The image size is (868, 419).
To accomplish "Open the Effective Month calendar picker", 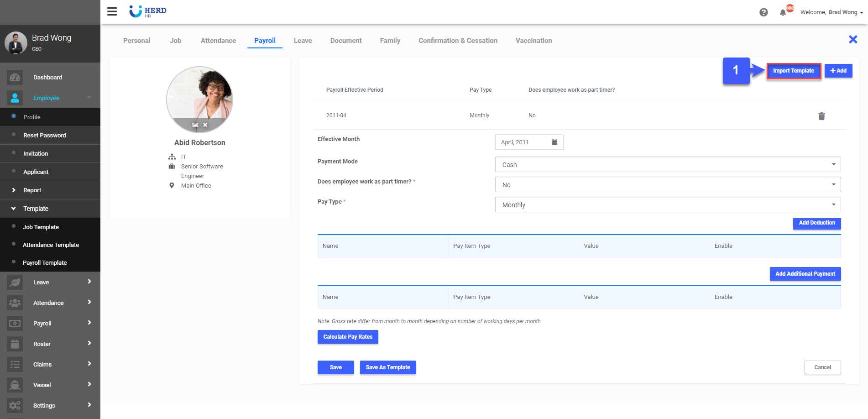I will pyautogui.click(x=555, y=142).
